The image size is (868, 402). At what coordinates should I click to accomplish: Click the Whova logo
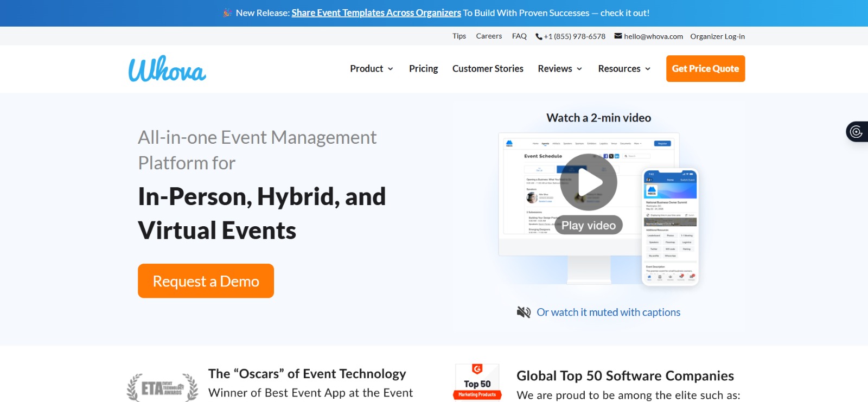pos(167,69)
